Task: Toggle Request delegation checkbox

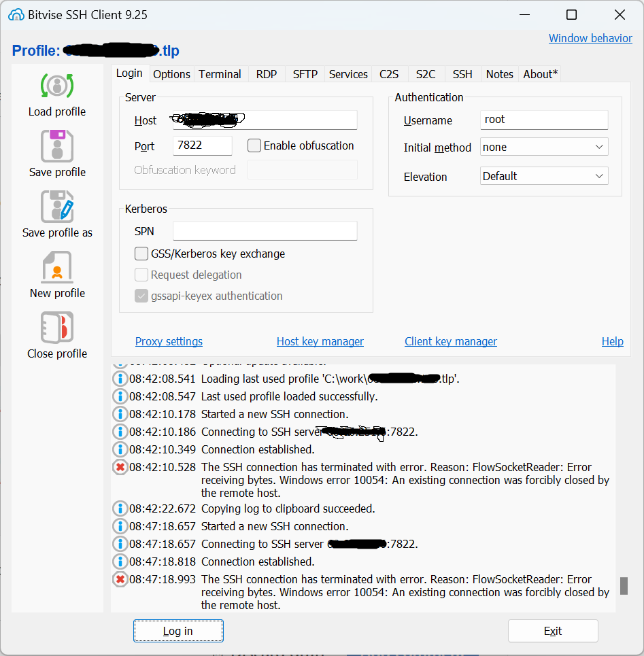Action: [x=141, y=275]
